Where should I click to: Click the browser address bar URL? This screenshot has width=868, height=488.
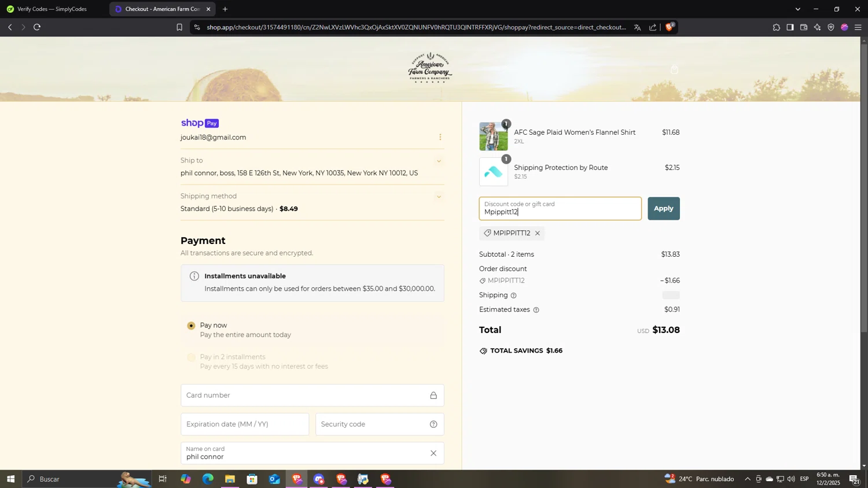tap(416, 27)
